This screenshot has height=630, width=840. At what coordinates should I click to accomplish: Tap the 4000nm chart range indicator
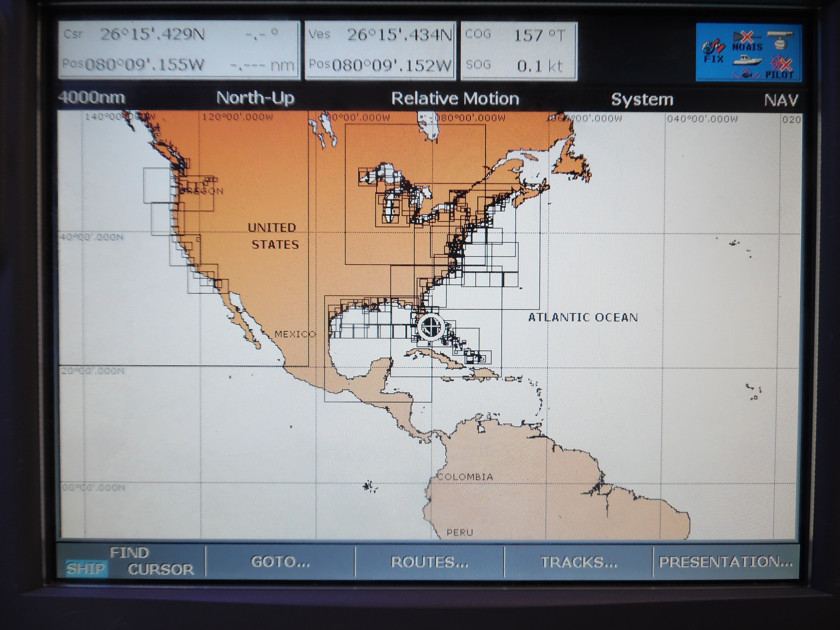pos(92,98)
